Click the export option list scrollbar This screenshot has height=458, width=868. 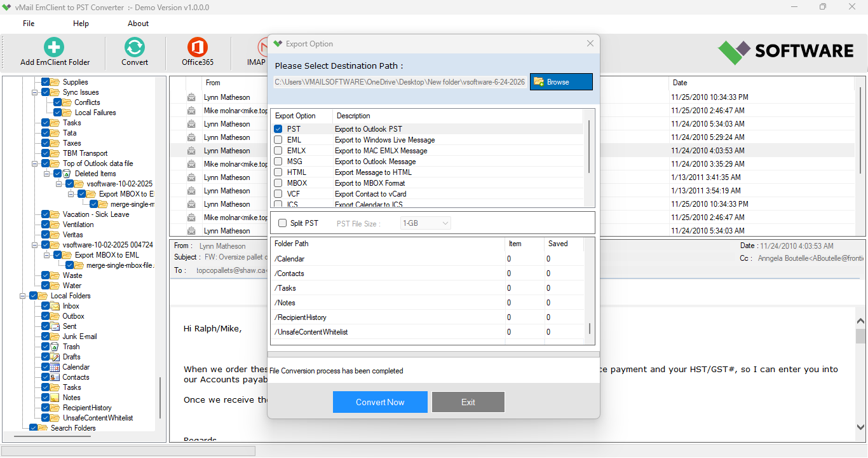[x=589, y=146]
